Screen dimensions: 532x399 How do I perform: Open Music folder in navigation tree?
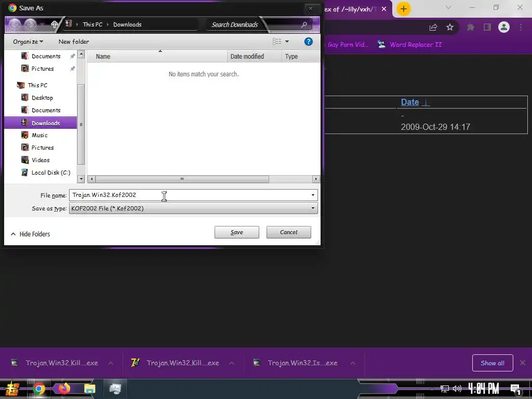39,135
